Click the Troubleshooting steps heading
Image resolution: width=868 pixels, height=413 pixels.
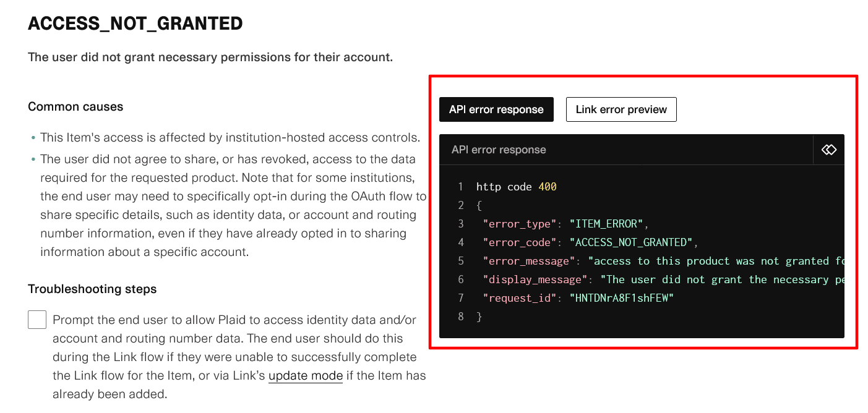point(92,289)
